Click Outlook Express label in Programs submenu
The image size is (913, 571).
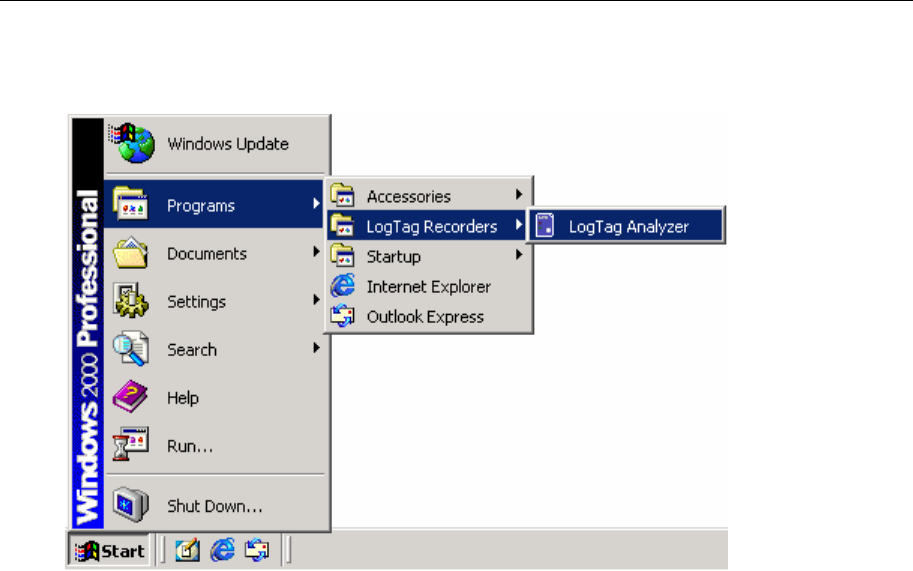pos(425,317)
